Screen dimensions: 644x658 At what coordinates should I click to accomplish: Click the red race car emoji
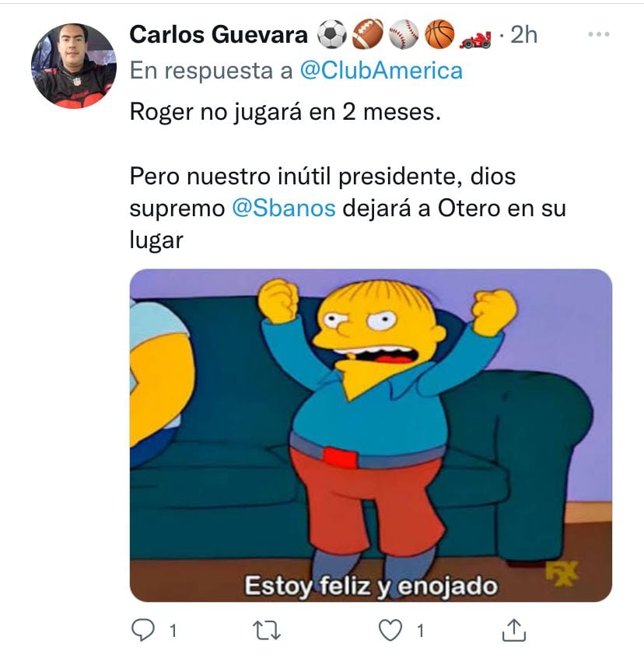(475, 40)
